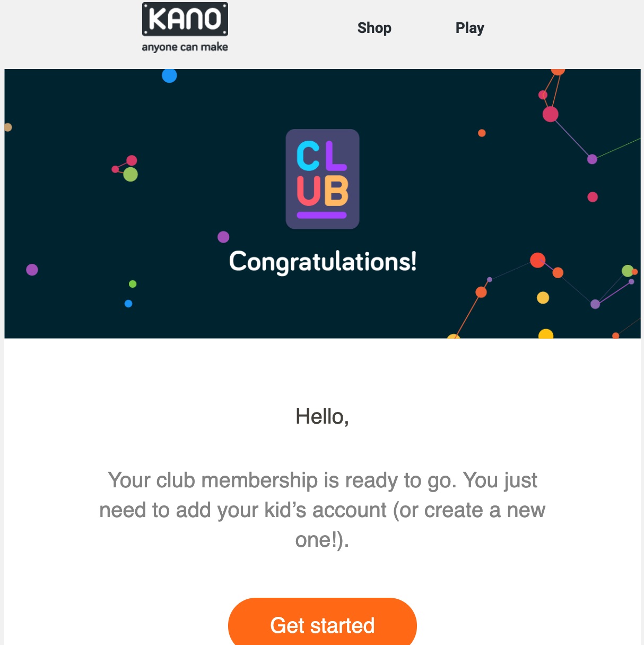This screenshot has width=644, height=645.
Task: Click the 'Congratulations!' heading text
Action: (x=322, y=261)
